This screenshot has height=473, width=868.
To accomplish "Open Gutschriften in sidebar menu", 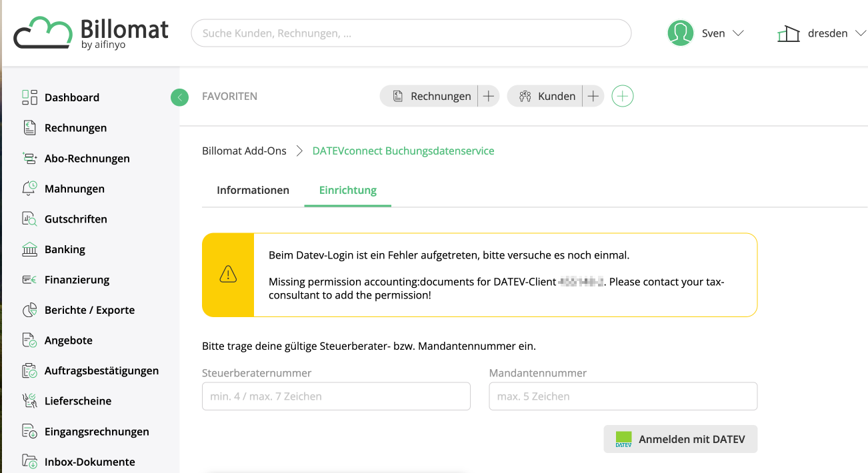I will point(76,219).
